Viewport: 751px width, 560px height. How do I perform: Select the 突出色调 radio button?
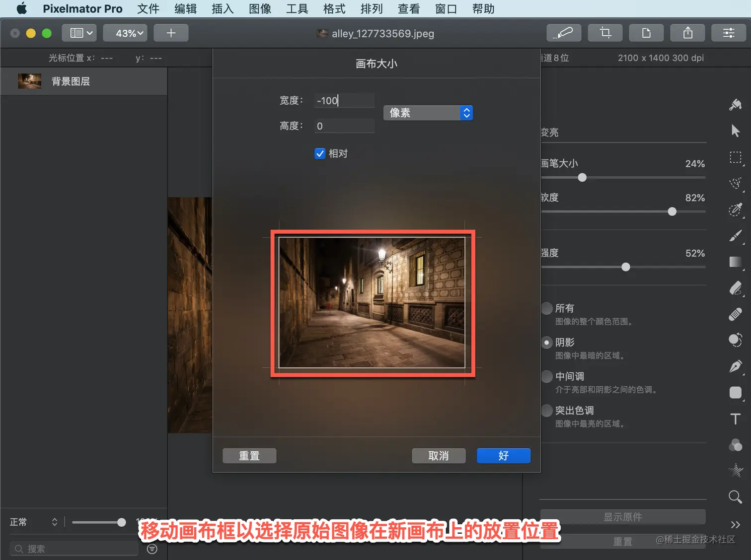(547, 411)
